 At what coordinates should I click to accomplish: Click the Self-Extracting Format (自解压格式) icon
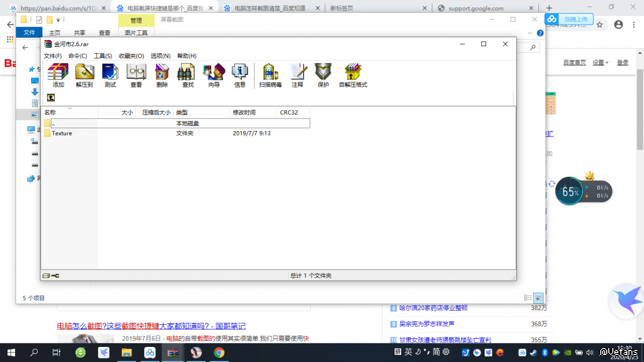(353, 75)
